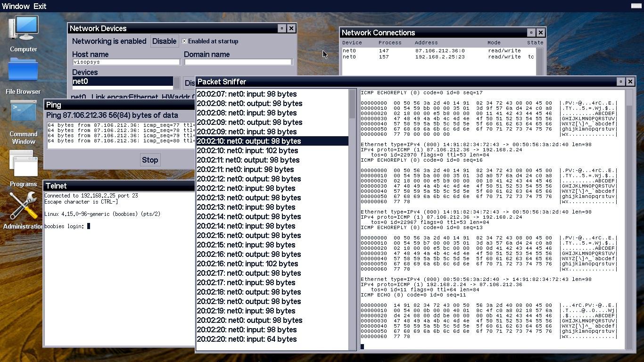
Task: Select packet 20:02:15 net0 output 98 bytes
Action: tap(272, 235)
